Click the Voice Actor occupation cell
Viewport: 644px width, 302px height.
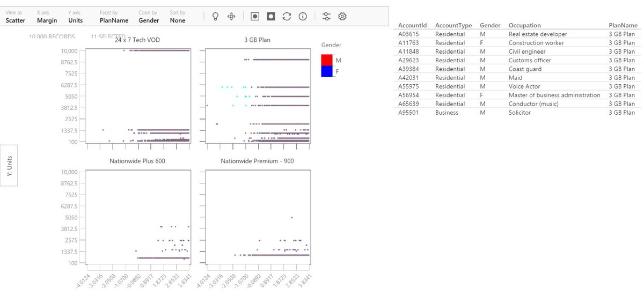[x=524, y=86]
